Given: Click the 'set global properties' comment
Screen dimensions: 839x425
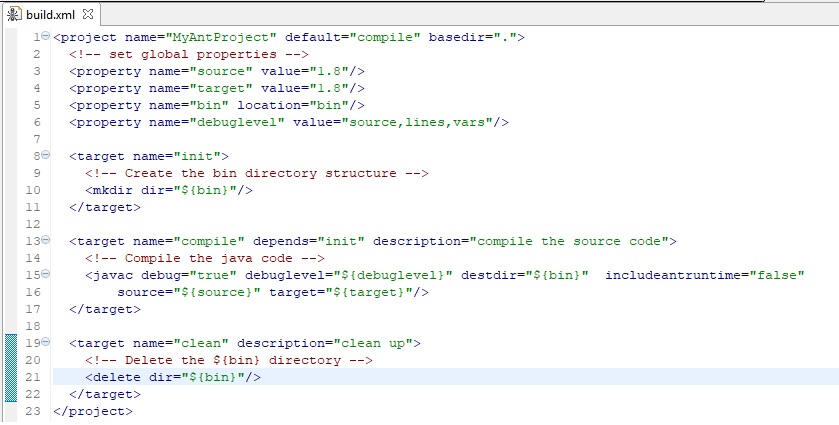Looking at the screenshot, I should (189, 55).
